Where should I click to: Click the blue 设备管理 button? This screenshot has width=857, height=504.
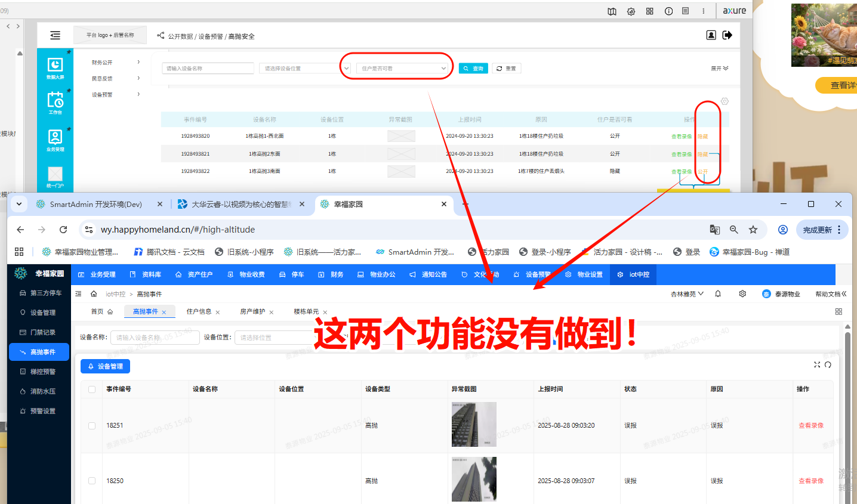[106, 366]
